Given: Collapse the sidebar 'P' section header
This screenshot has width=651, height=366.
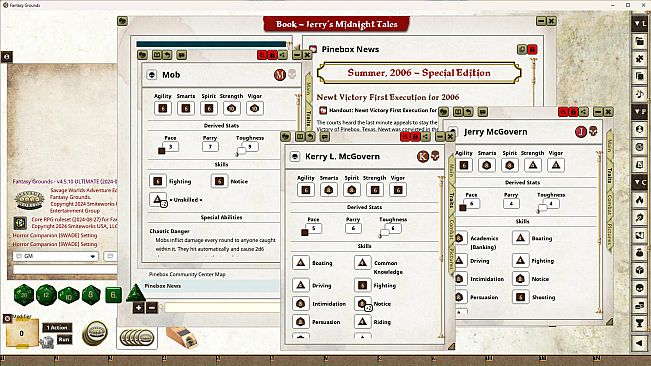Looking at the screenshot, I should pyautogui.click(x=639, y=112).
